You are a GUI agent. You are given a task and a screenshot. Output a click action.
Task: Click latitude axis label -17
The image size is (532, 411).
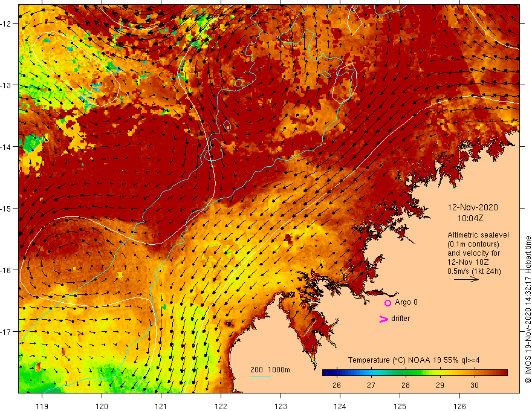pyautogui.click(x=7, y=332)
